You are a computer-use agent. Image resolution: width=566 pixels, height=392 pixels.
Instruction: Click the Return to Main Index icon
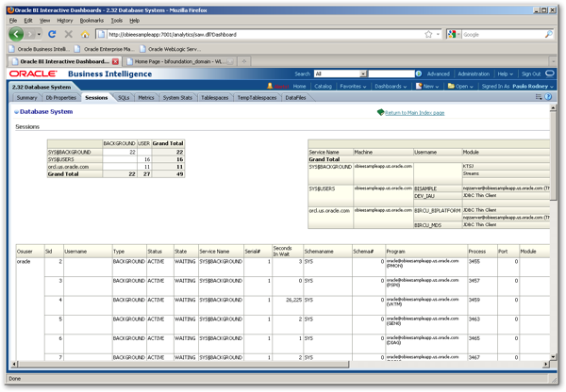380,112
